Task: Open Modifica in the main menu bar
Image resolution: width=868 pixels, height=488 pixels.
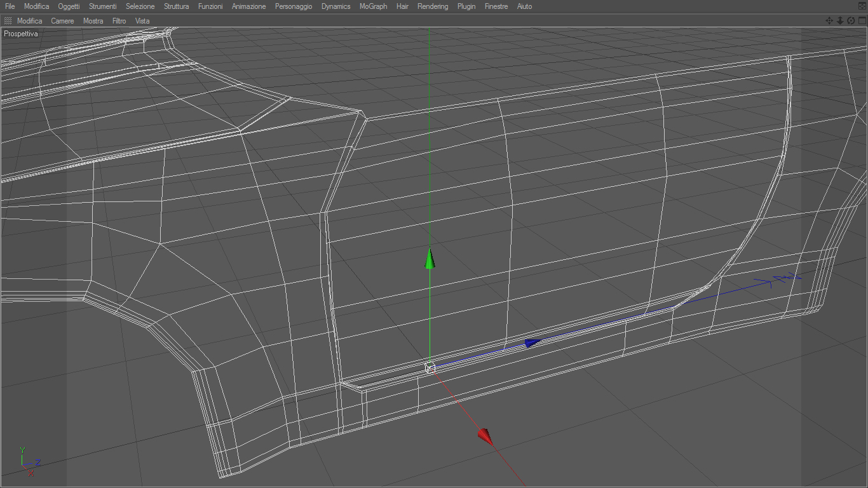Action: [37, 6]
